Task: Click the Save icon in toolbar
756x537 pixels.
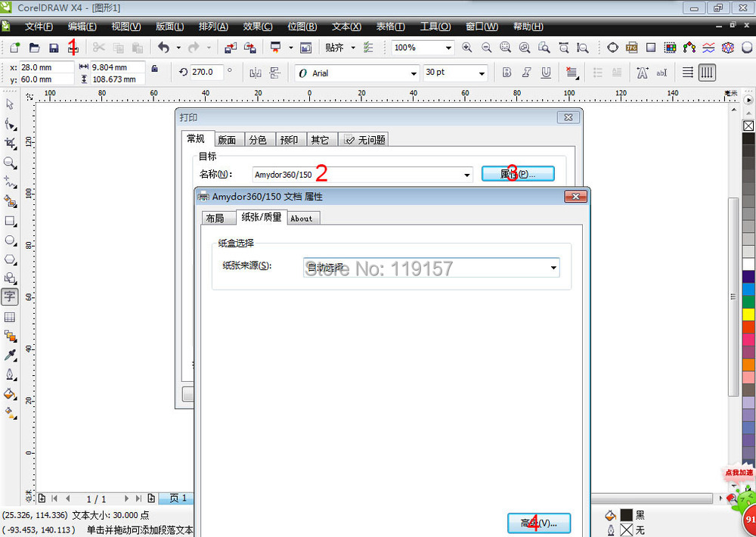Action: point(54,48)
